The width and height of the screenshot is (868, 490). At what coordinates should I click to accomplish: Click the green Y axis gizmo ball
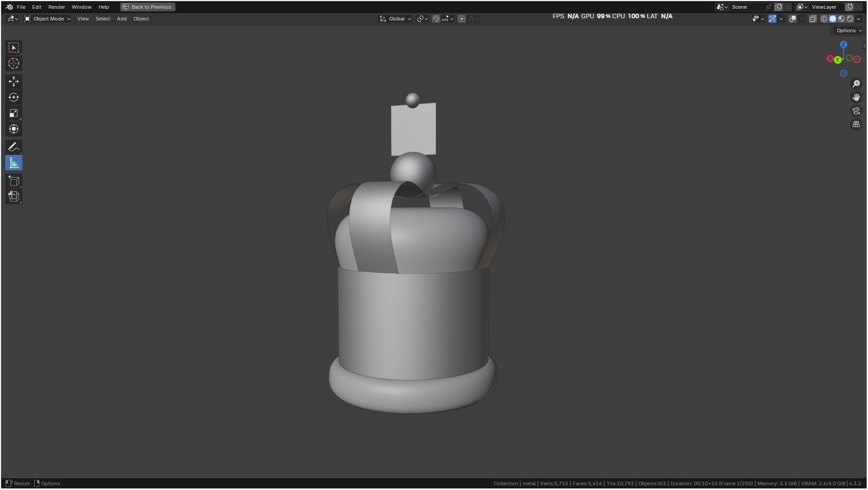coord(838,60)
